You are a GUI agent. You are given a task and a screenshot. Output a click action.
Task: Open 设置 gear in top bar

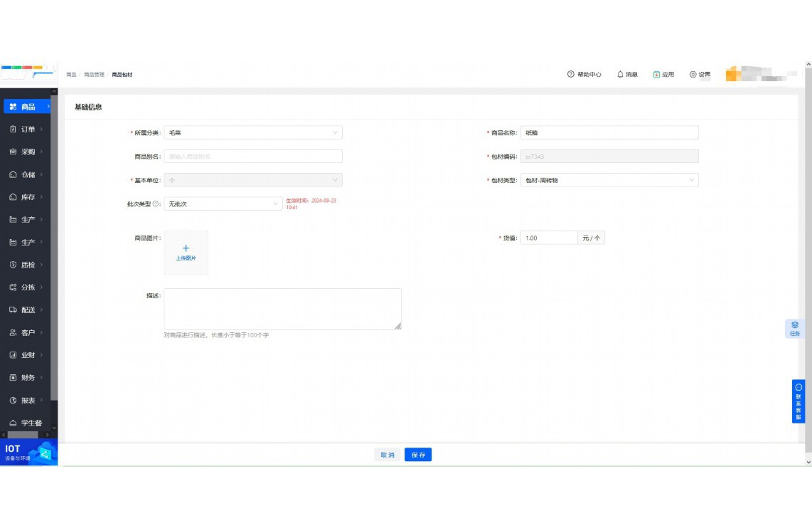coord(693,75)
